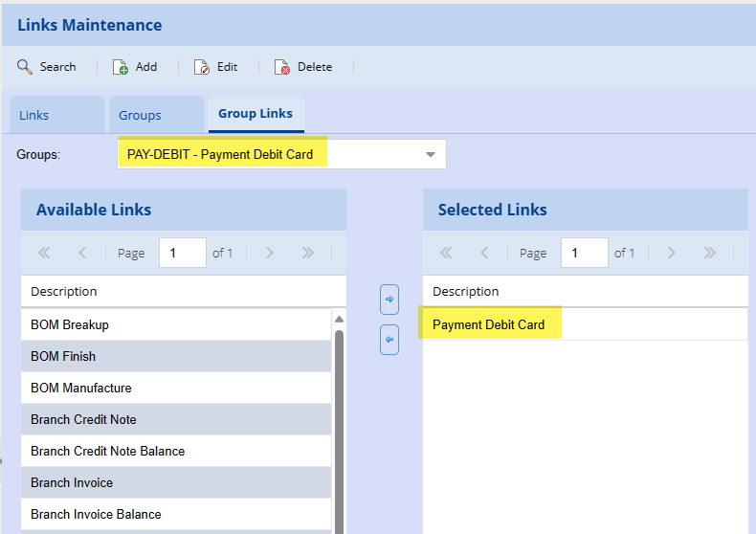Open the Groups dropdown arrow
Viewport: 756px width, 534px height.
(x=431, y=154)
